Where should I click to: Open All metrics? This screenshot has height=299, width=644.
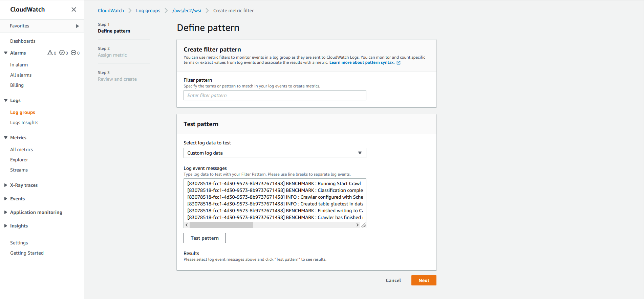tap(22, 149)
